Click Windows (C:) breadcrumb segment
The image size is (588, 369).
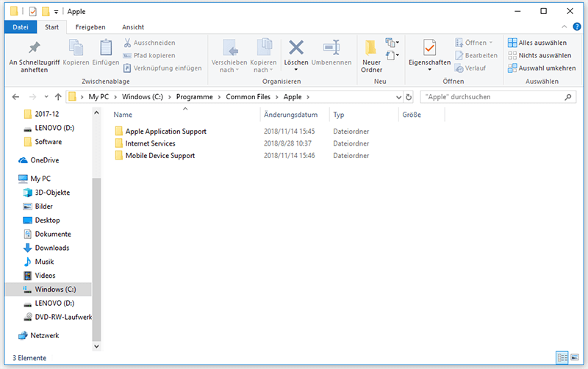[143, 97]
